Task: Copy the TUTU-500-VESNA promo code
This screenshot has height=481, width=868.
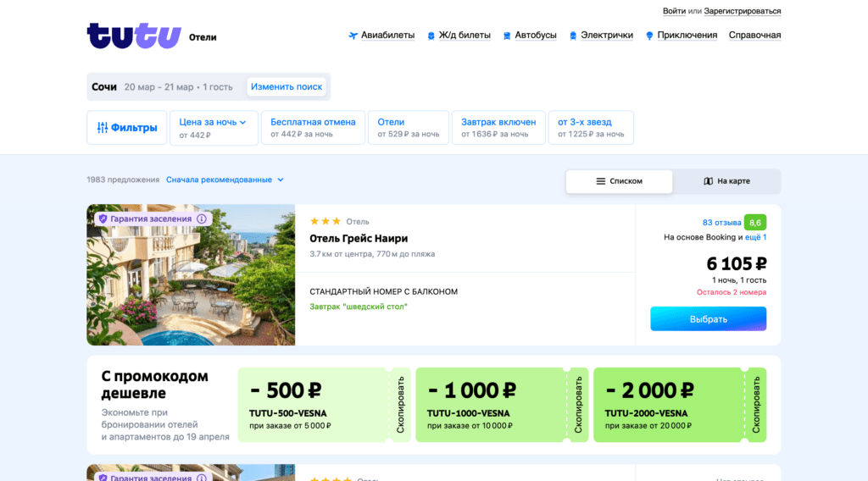Action: tap(400, 405)
